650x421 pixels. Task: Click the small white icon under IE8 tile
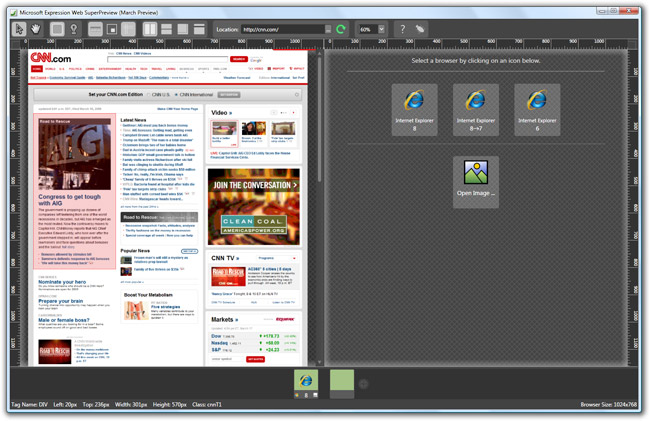[x=315, y=395]
